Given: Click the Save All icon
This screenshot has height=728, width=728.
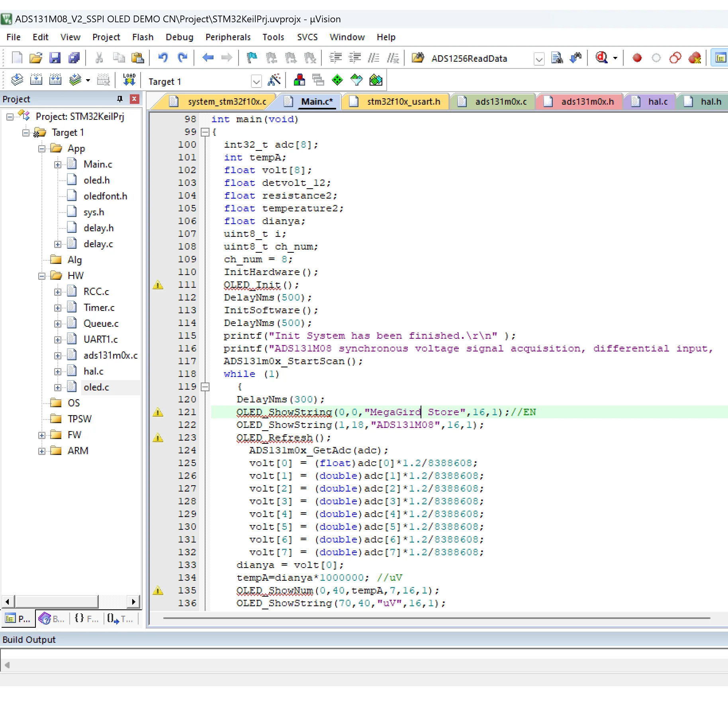Looking at the screenshot, I should coord(74,58).
